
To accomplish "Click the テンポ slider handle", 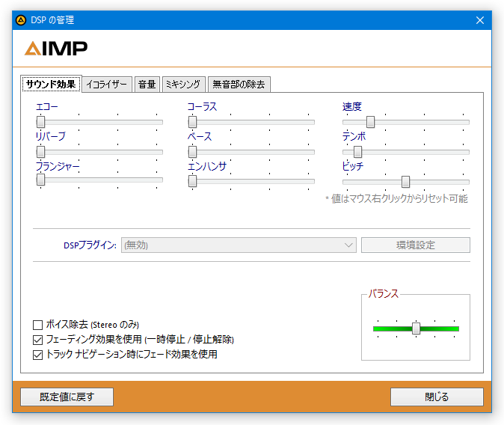I will tap(357, 152).
